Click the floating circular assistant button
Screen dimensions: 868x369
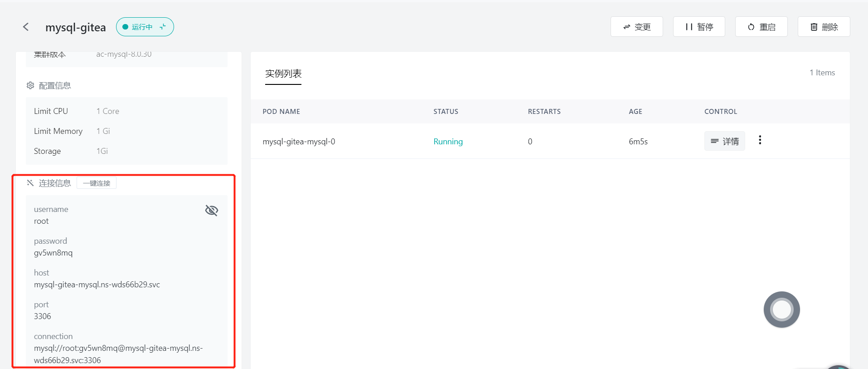point(781,310)
